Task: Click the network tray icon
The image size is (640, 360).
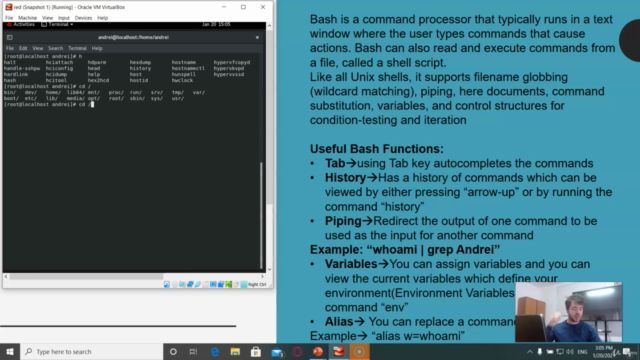Action: click(560, 352)
